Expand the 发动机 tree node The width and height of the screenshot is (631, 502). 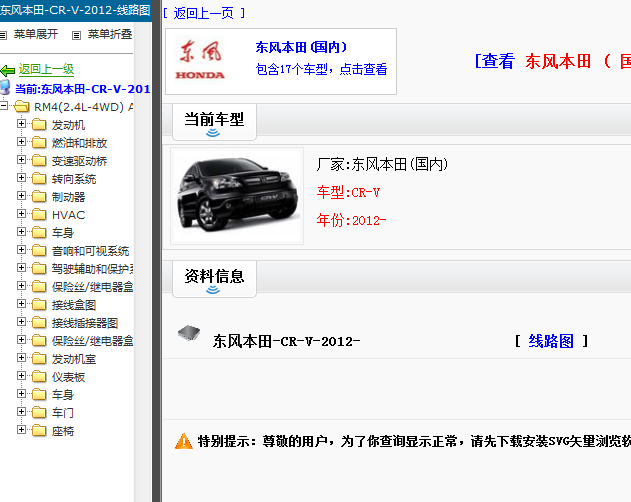point(21,124)
